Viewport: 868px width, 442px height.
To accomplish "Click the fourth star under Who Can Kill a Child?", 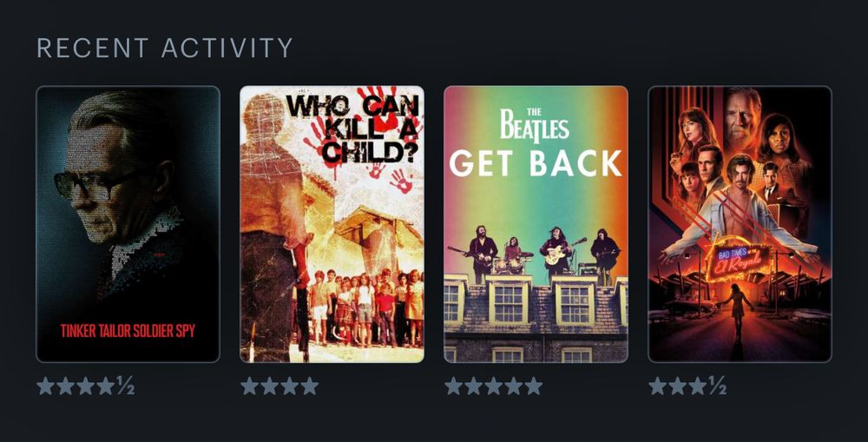I will tap(310, 386).
